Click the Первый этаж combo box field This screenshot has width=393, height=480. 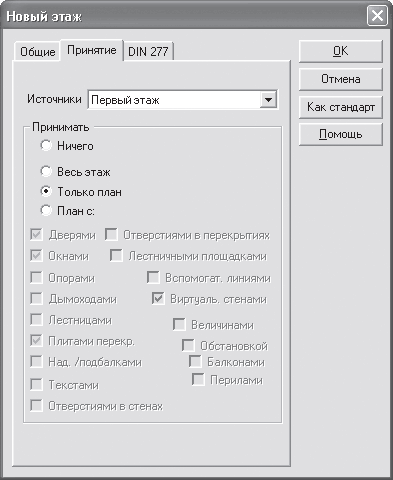pos(183,100)
